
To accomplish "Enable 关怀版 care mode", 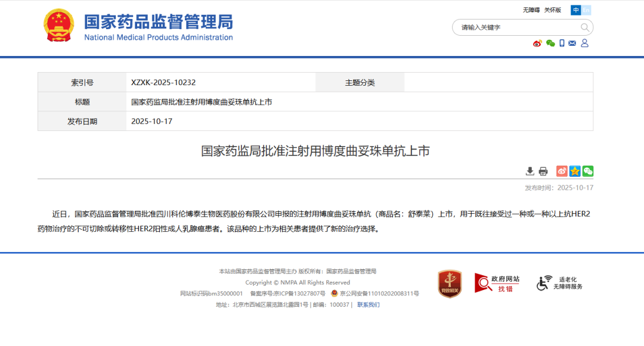I will coord(553,10).
